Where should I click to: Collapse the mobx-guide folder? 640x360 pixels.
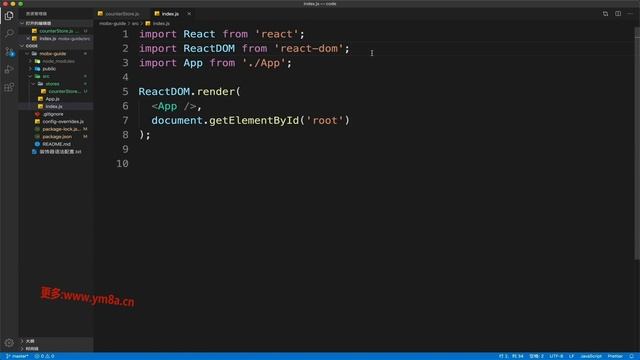(27, 53)
